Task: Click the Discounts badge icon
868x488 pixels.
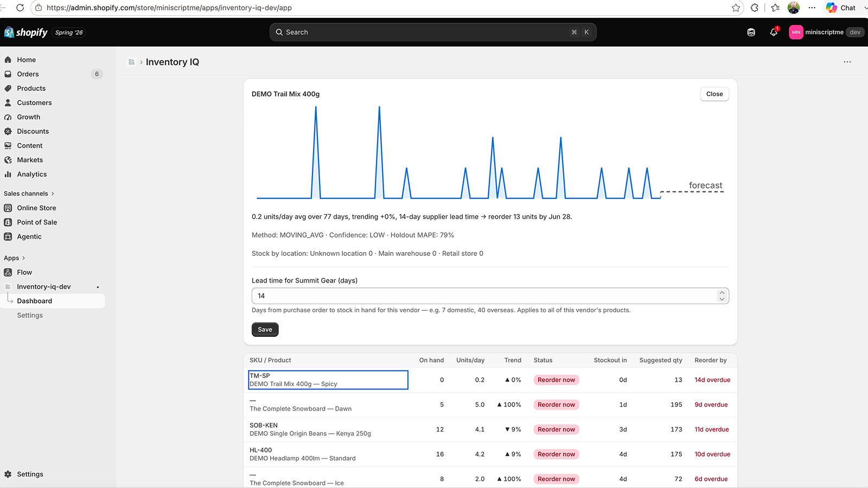Action: pyautogui.click(x=8, y=131)
